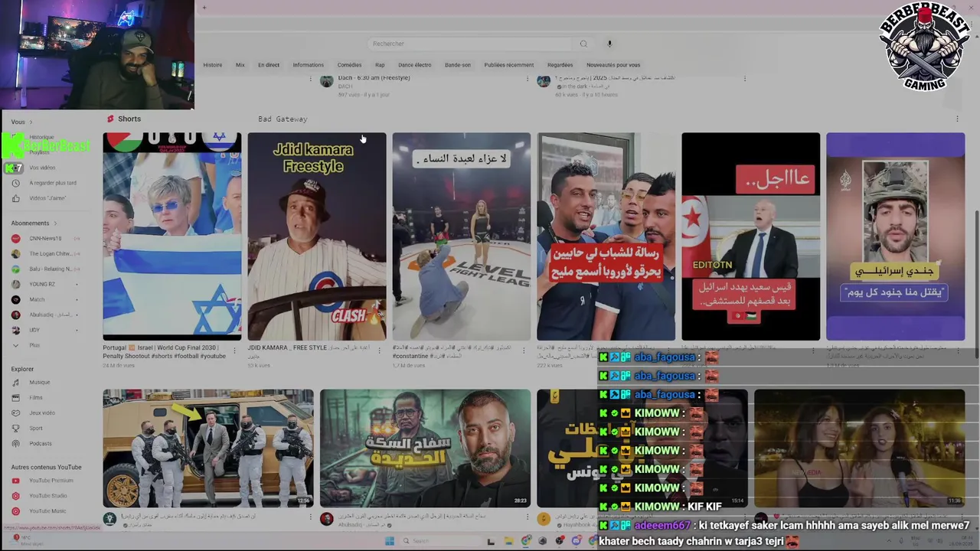Go to Sport in Explorer

[x=35, y=428]
